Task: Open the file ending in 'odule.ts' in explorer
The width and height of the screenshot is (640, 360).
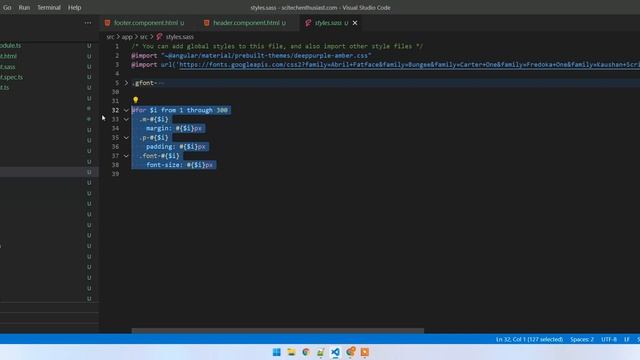Action: (x=11, y=45)
